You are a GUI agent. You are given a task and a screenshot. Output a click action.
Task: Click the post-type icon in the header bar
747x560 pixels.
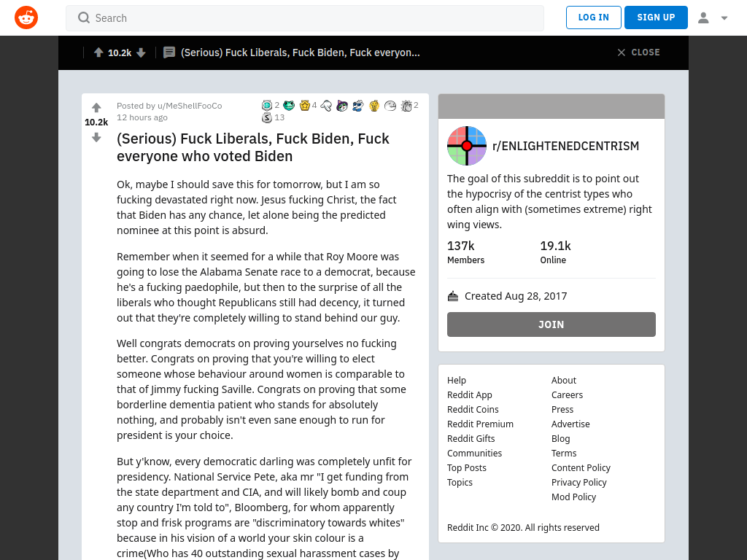[x=169, y=52]
